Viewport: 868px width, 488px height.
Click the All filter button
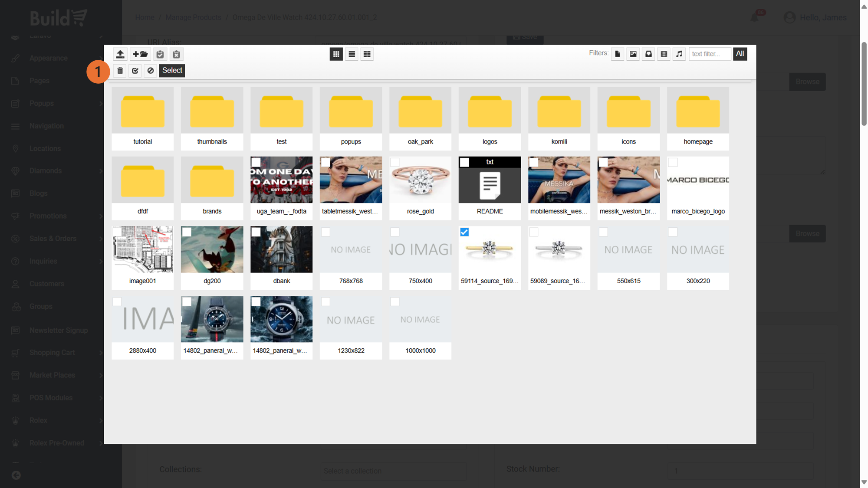[740, 54]
